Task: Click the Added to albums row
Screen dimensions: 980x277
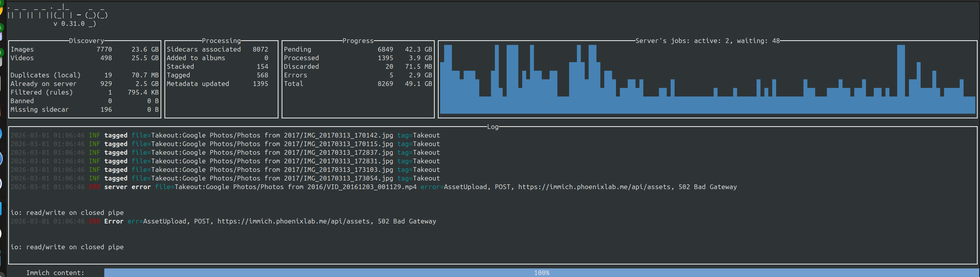Action: click(x=218, y=58)
